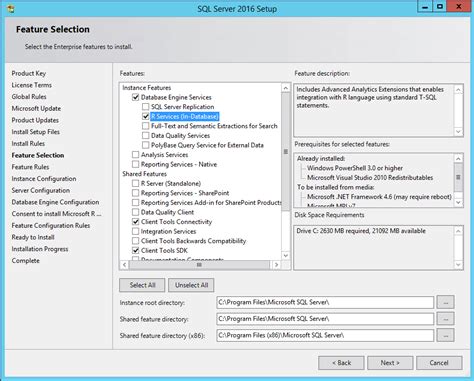Check PolyBase Query Service for External Data
Viewport: 474px width, 381px height.
tap(145, 145)
